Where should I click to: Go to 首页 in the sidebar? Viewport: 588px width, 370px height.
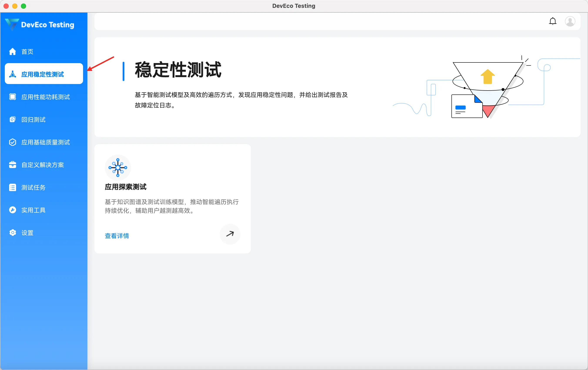coord(27,52)
